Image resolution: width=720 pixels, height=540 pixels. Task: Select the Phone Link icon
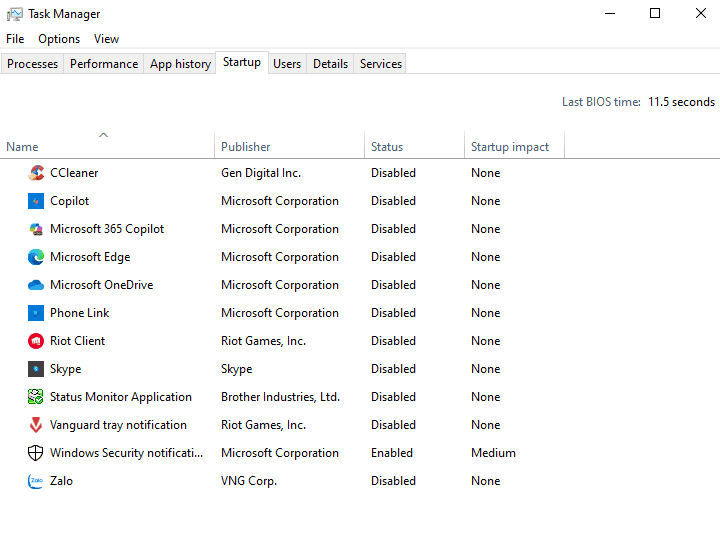[x=36, y=313]
